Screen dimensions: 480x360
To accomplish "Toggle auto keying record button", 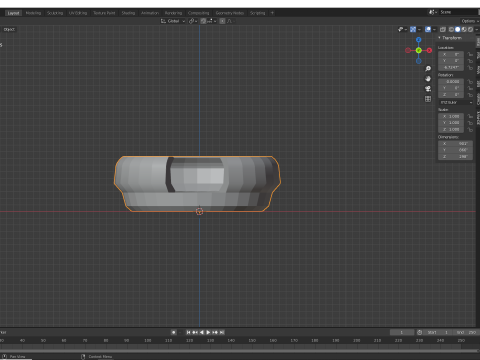I will 173,332.
